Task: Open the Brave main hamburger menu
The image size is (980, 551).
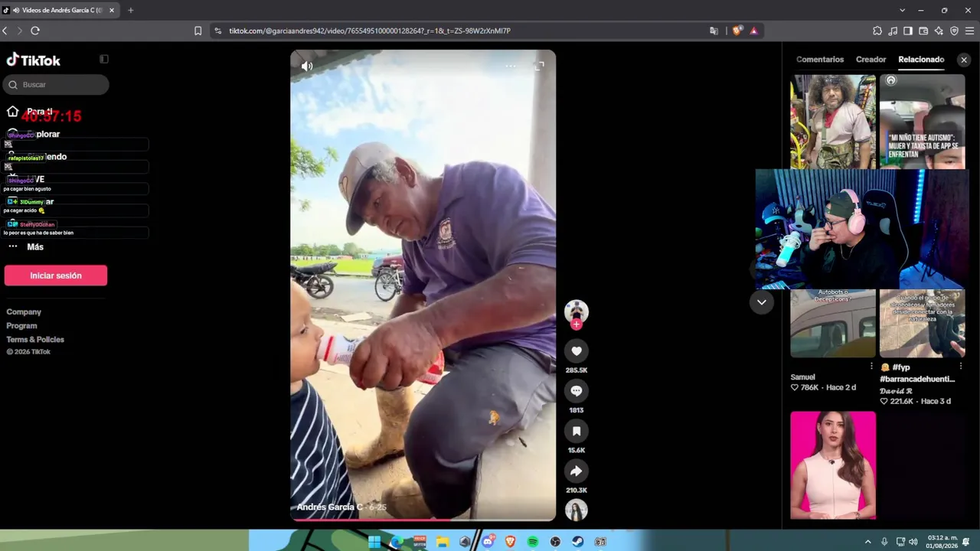Action: coord(970,31)
